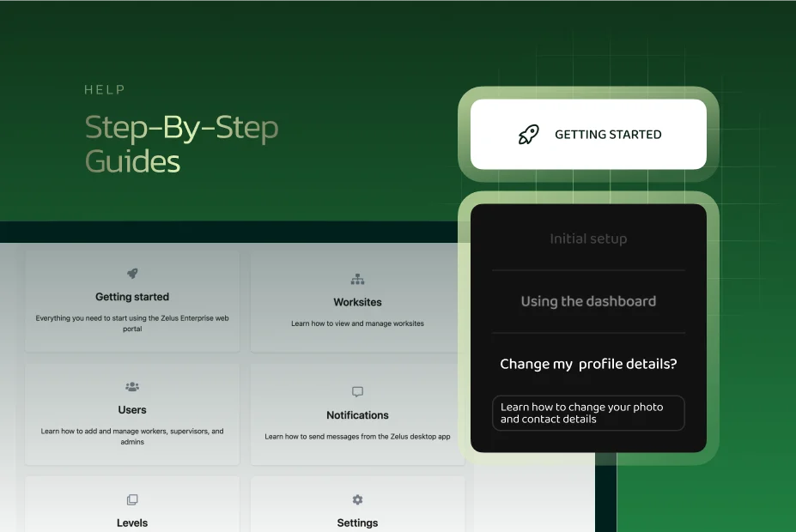Image resolution: width=796 pixels, height=532 pixels.
Task: Click the Step-By-Step Guides heading
Action: coord(181,144)
